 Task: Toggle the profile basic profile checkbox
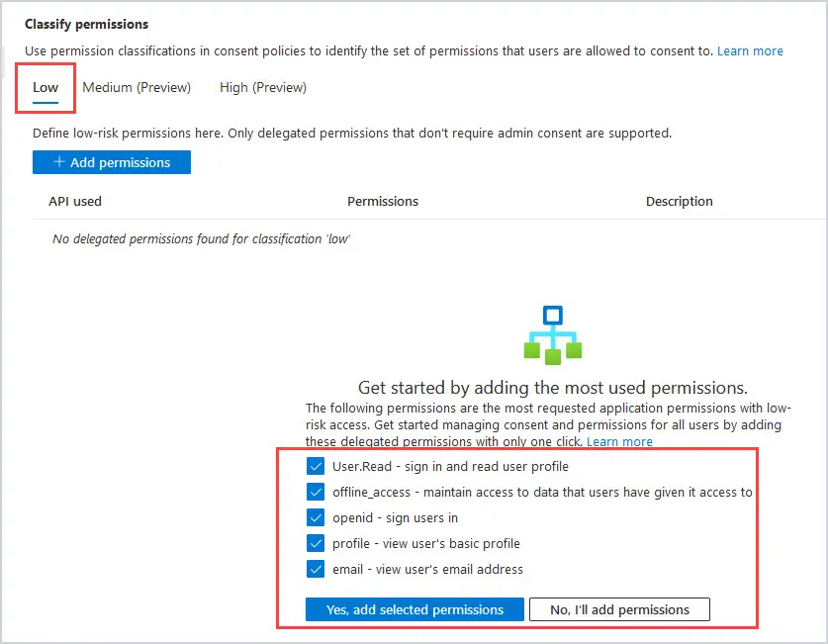[316, 543]
